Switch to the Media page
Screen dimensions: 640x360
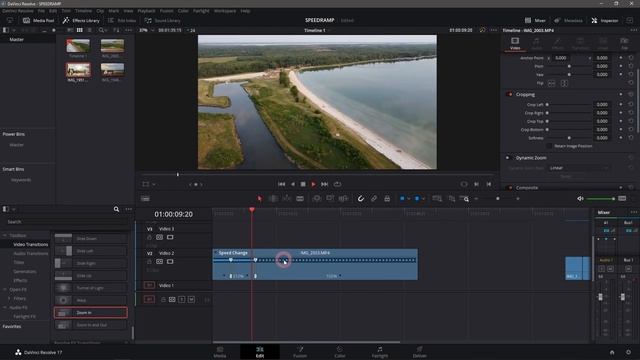click(220, 352)
